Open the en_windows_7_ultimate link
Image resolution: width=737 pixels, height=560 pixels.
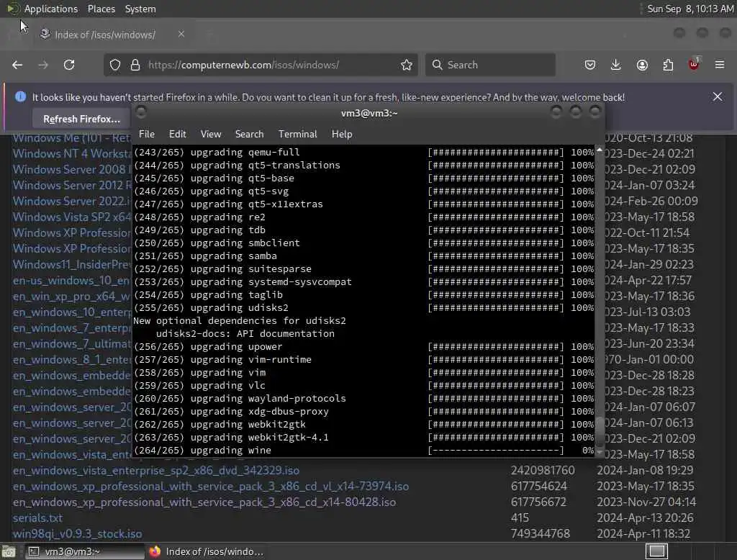[x=71, y=344]
